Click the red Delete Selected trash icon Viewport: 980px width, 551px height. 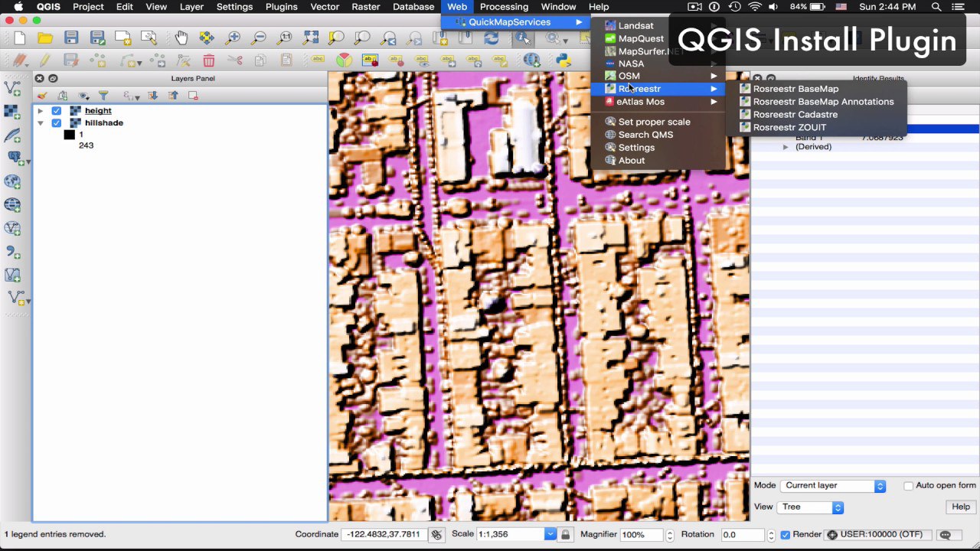click(x=209, y=60)
